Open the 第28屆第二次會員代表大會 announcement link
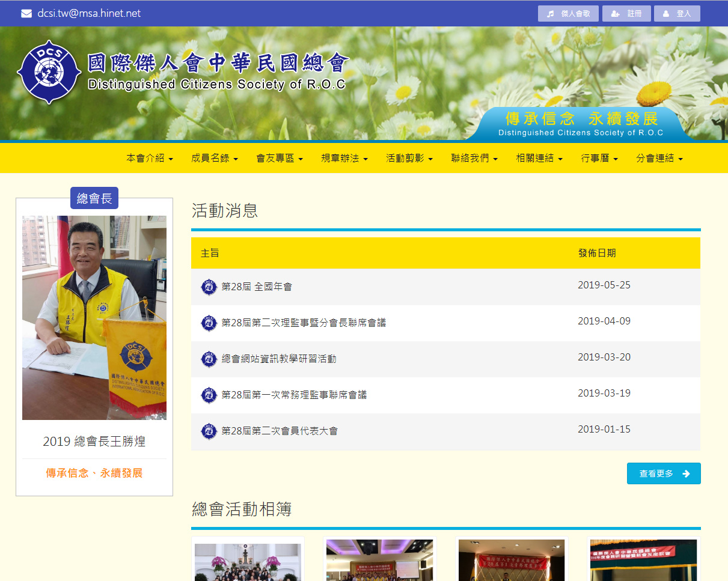Image resolution: width=728 pixels, height=581 pixels. 280,431
